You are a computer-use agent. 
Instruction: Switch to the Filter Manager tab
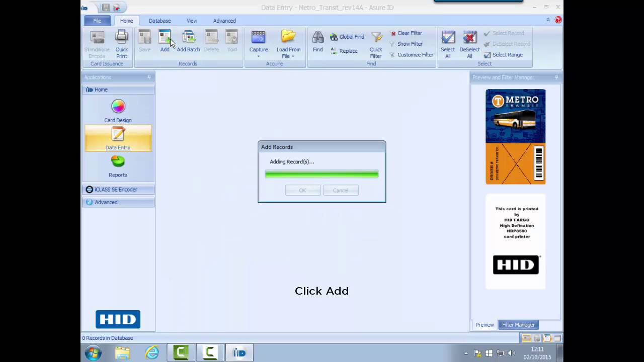518,325
